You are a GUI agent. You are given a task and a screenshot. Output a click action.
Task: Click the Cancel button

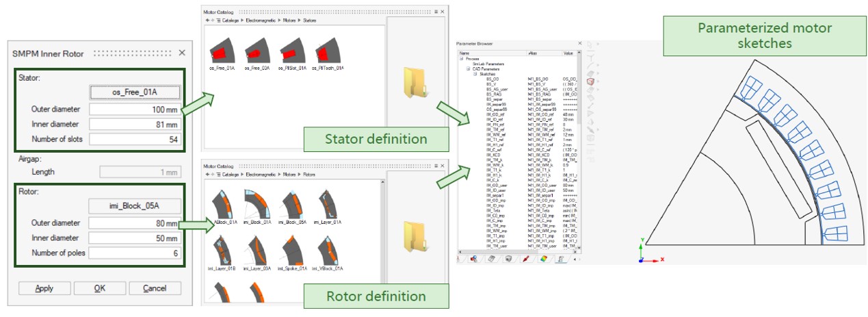[155, 288]
